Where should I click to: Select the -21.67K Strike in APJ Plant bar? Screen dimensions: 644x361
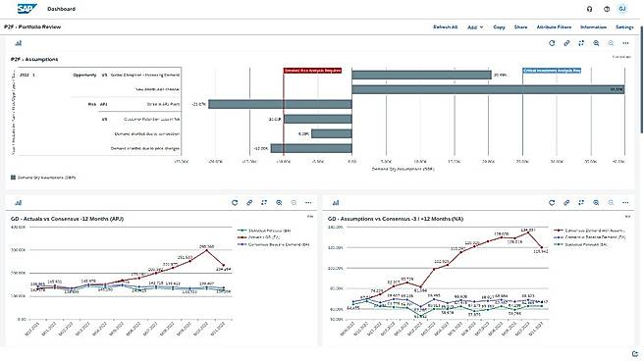pyautogui.click(x=280, y=104)
